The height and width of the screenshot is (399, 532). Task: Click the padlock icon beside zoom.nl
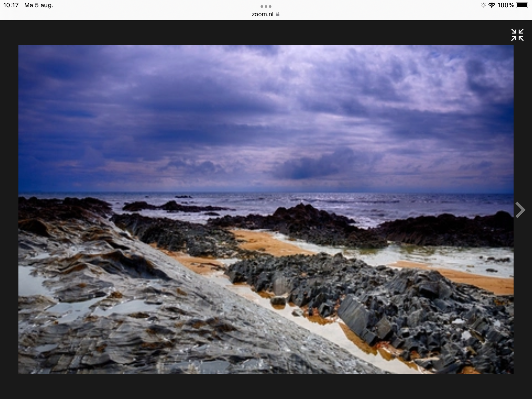278,14
